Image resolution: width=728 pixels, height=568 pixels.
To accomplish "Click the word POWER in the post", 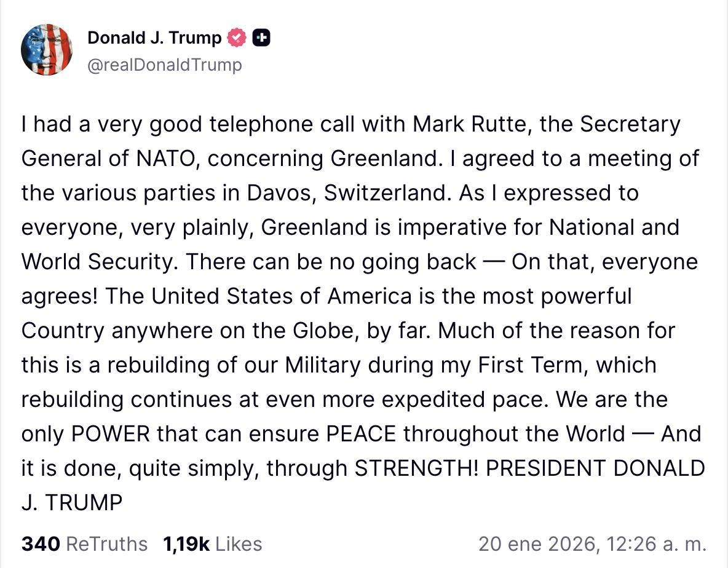I will [x=111, y=433].
